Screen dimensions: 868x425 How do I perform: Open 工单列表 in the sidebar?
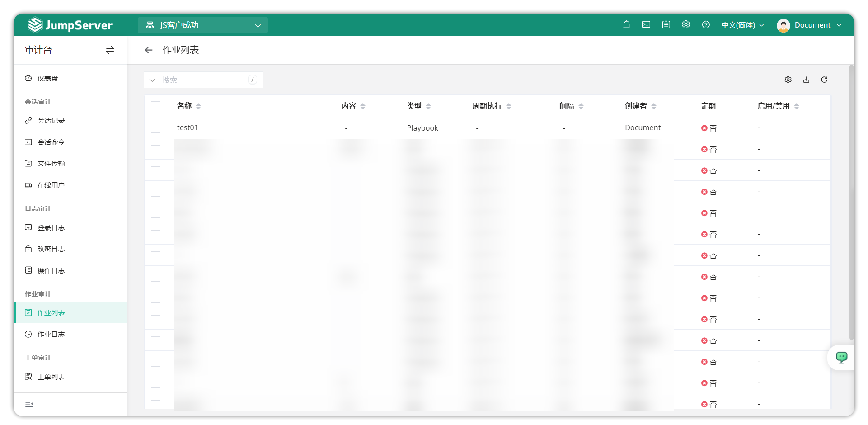(x=70, y=377)
